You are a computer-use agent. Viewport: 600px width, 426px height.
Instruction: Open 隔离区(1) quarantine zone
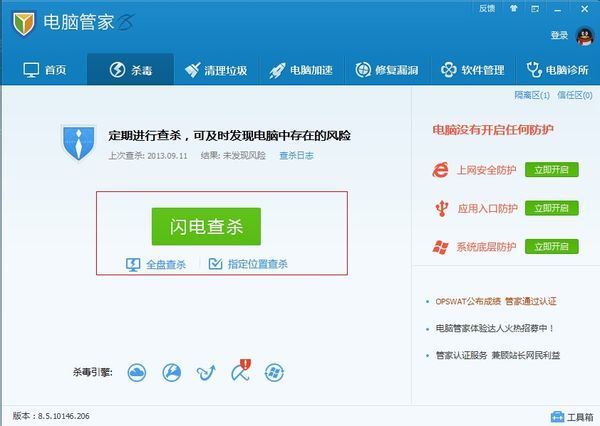(x=532, y=95)
